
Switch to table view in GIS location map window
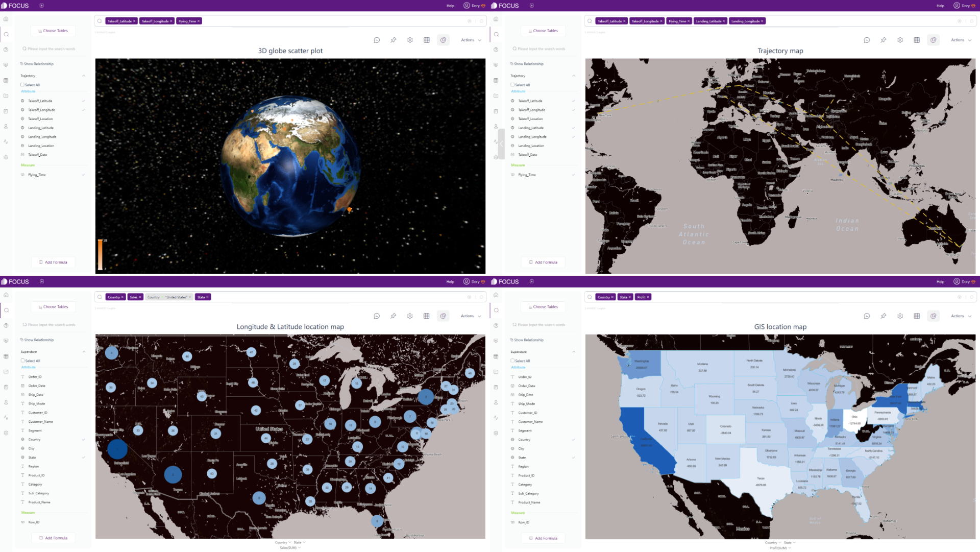(917, 316)
